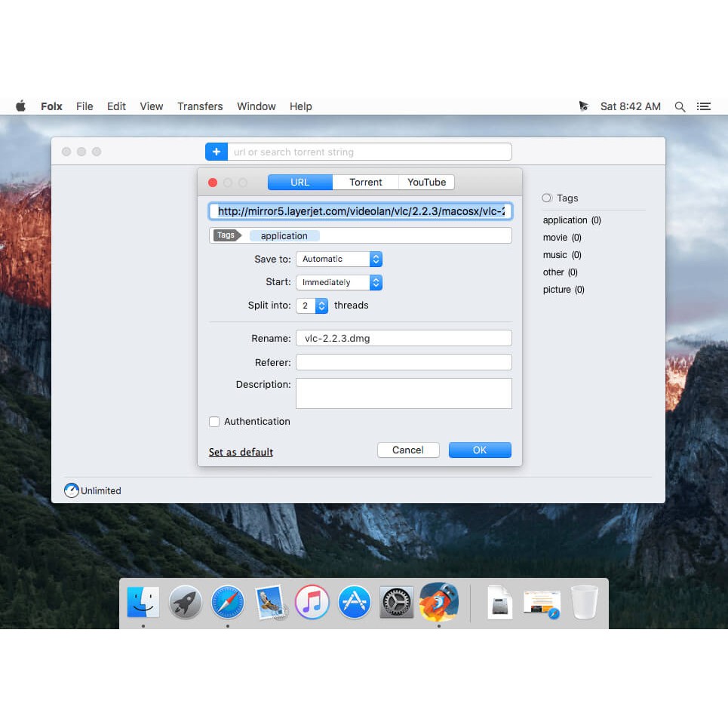Screen dimensions: 728x728
Task: Open the Save to dropdown
Action: (339, 259)
